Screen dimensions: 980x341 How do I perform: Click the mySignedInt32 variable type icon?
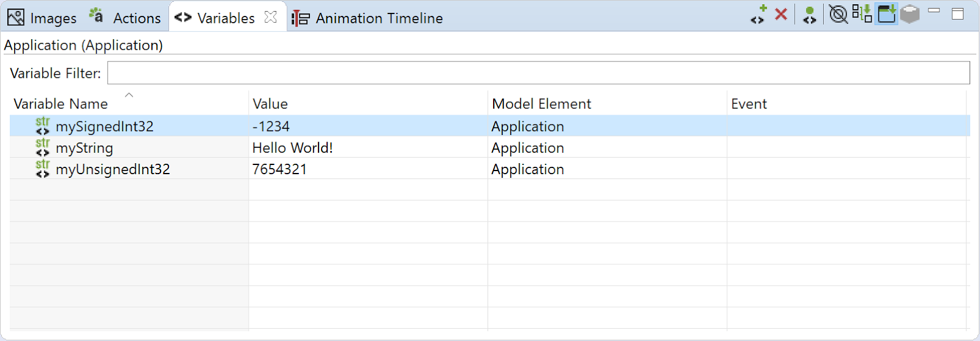tap(42, 126)
